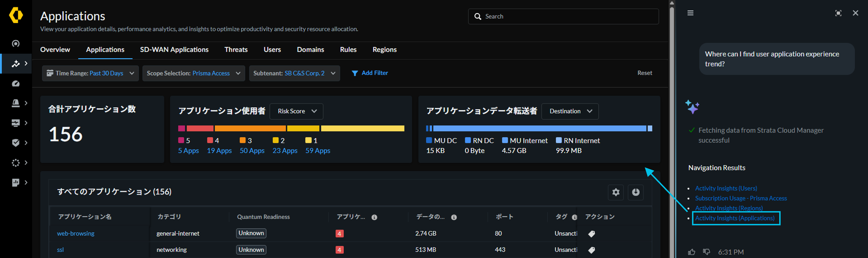
Task: Click the orange risk score 3 bar segment
Action: coord(250,128)
